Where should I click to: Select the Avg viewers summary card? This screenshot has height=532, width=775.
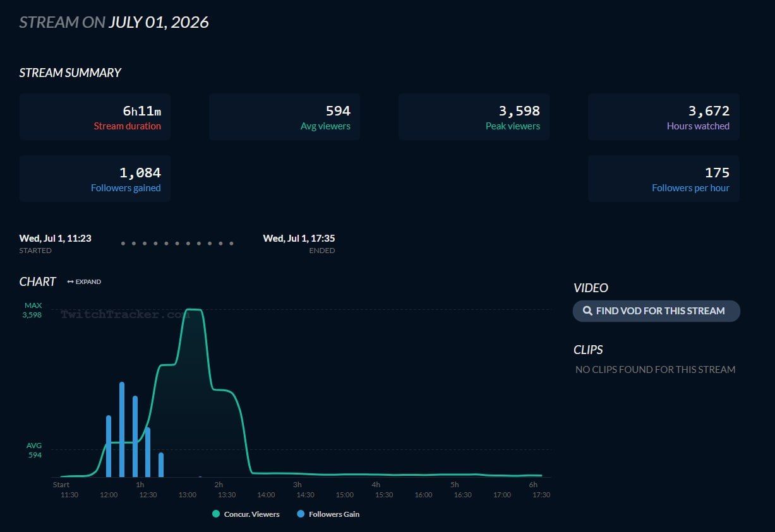click(x=284, y=117)
